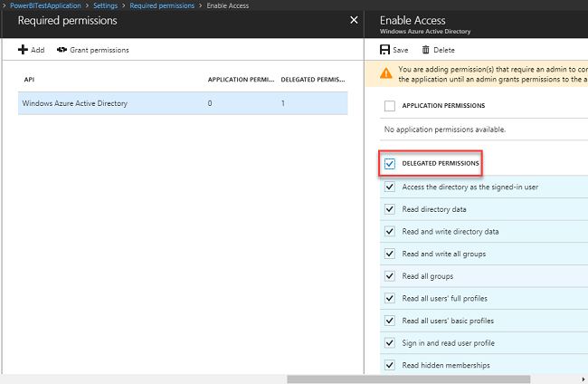This screenshot has width=588, height=384.
Task: Click the Grant permissions icon
Action: pyautogui.click(x=62, y=50)
